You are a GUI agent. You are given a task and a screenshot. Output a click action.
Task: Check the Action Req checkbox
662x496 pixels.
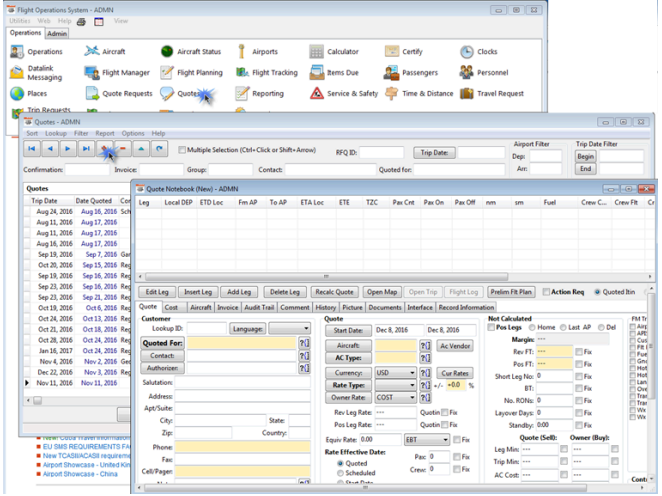click(x=546, y=292)
